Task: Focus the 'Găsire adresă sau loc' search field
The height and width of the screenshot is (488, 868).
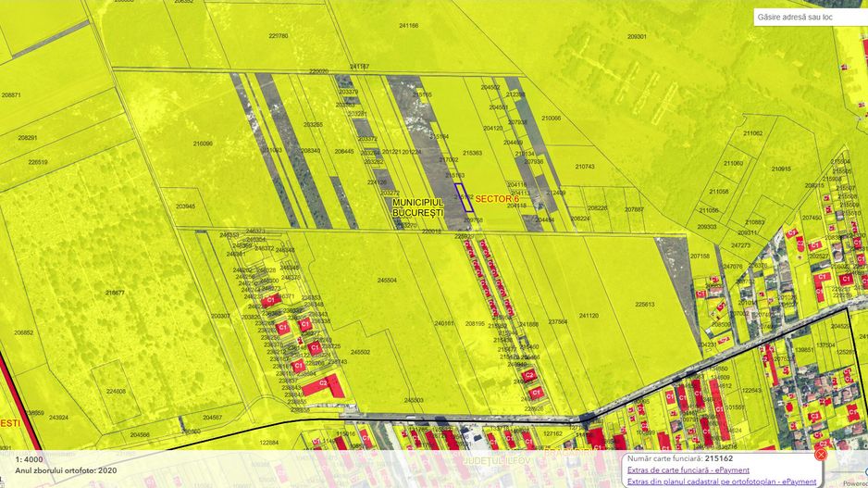Action: click(x=811, y=18)
